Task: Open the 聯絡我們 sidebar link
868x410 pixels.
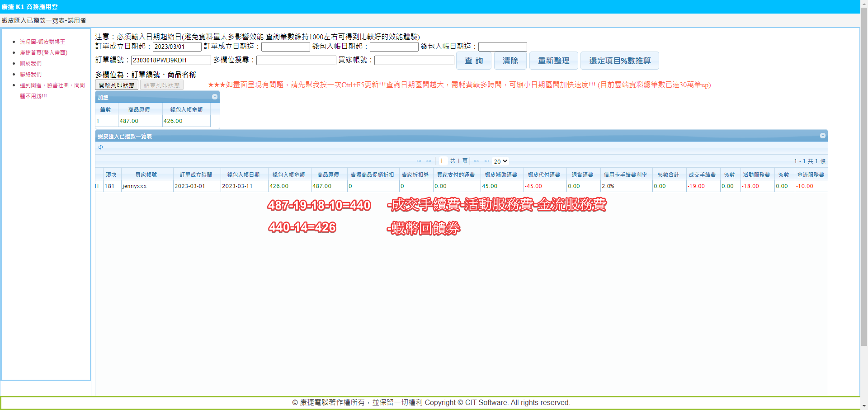Action: pos(31,75)
